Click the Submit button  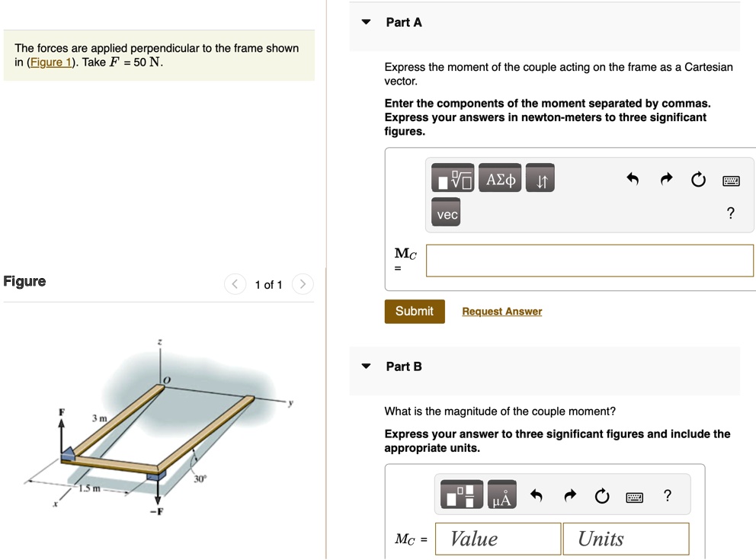coord(414,311)
